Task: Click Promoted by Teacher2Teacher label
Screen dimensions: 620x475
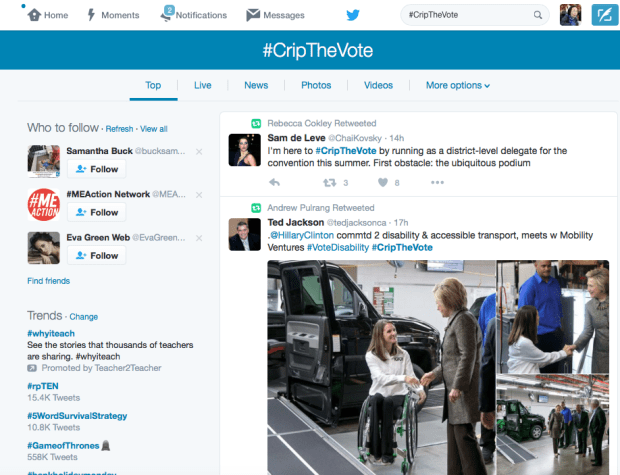Action: click(x=101, y=368)
